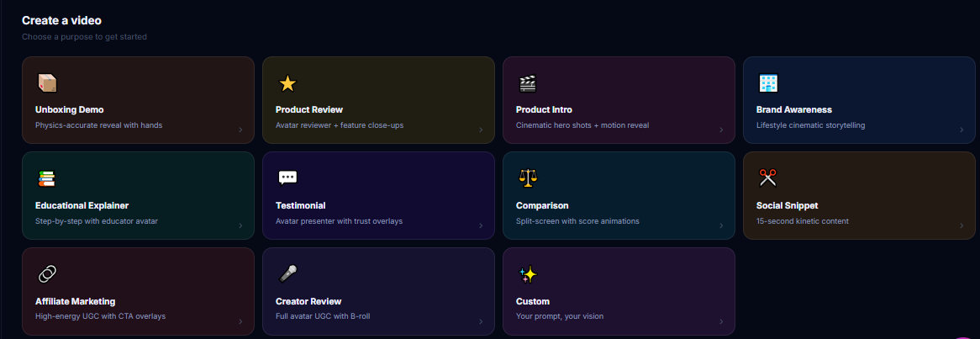Click the 'Create a video' heading
Viewport: 980px width, 339px height.
62,21
